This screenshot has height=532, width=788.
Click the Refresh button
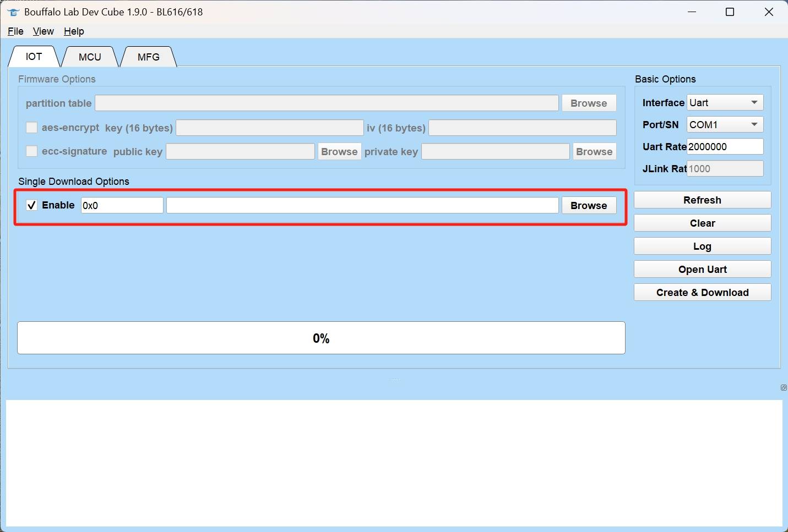(x=702, y=200)
